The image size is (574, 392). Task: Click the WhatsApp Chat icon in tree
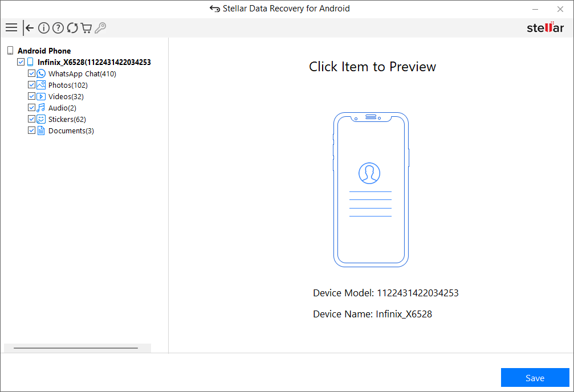41,74
